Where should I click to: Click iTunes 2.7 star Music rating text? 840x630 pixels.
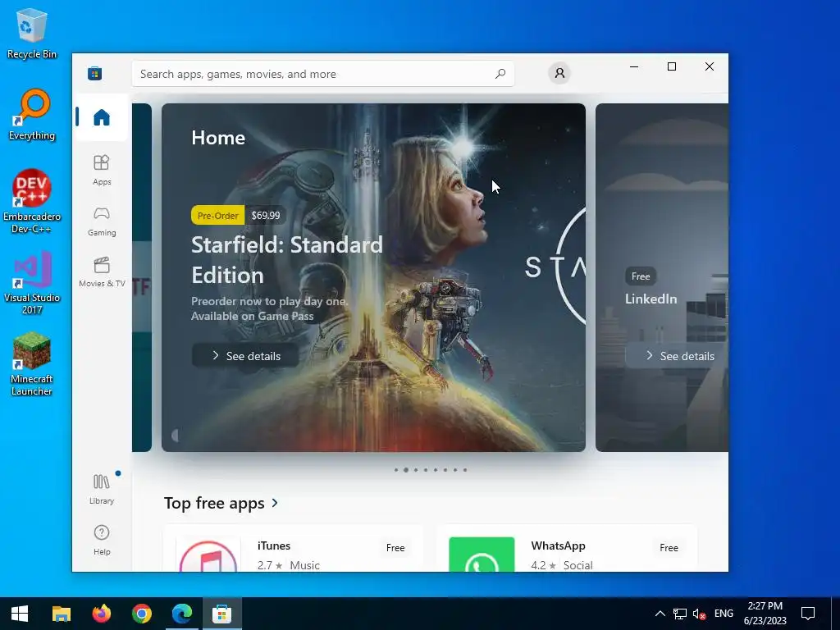288,565
